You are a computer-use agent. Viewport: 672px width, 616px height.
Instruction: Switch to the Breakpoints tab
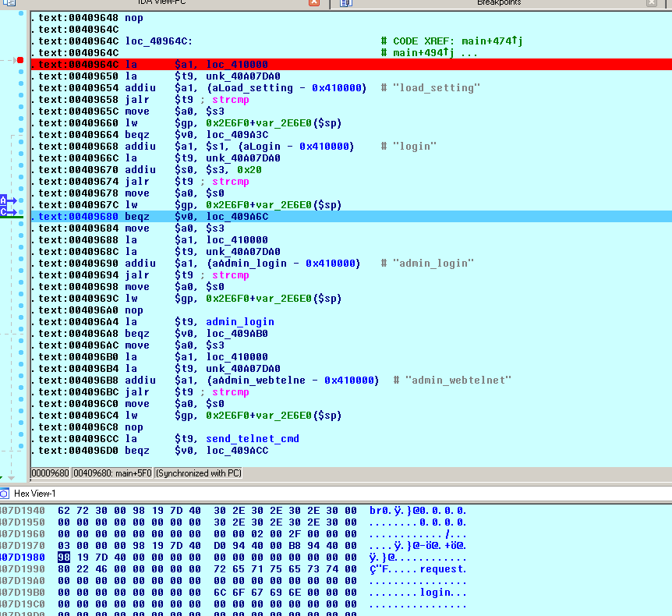coord(499,3)
